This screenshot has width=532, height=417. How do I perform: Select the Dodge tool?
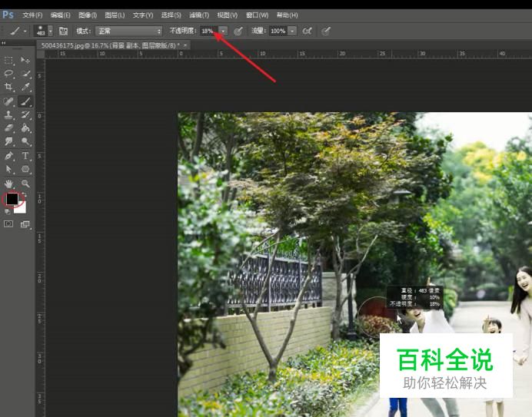pos(25,141)
